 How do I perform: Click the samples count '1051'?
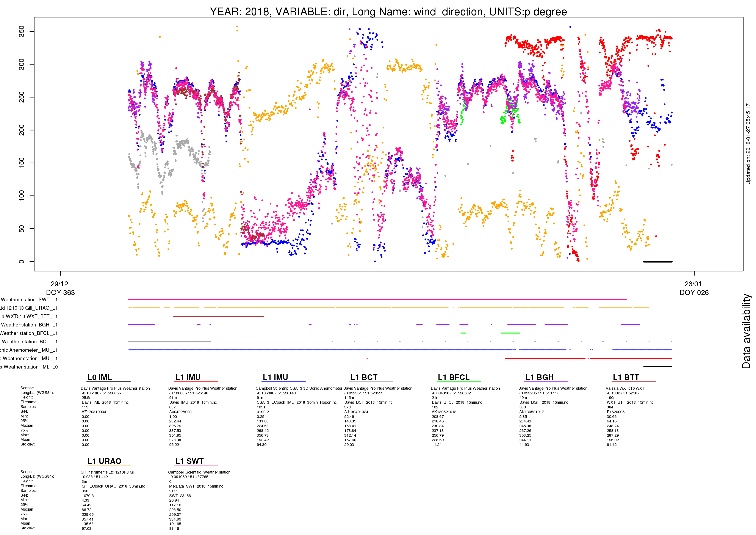(x=261, y=407)
